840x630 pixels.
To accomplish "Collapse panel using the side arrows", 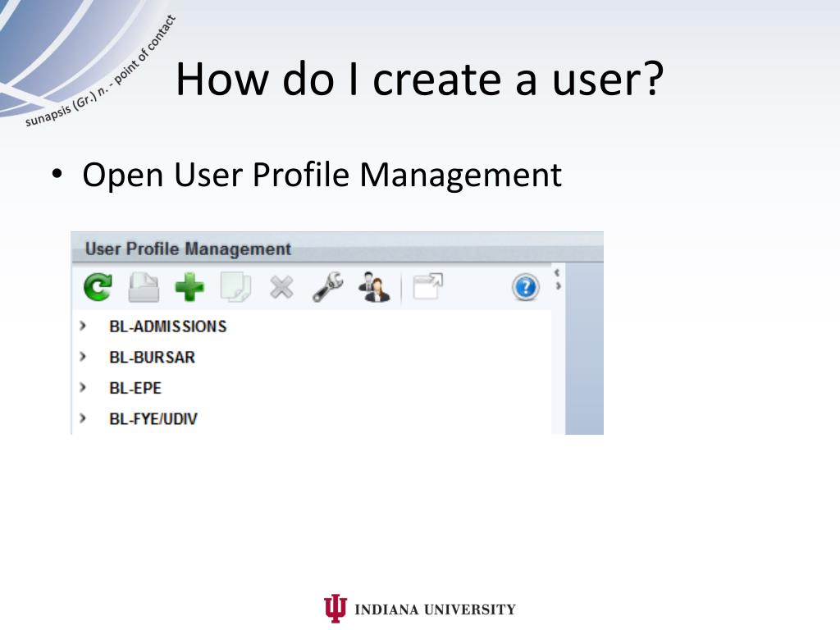I will pos(558,280).
